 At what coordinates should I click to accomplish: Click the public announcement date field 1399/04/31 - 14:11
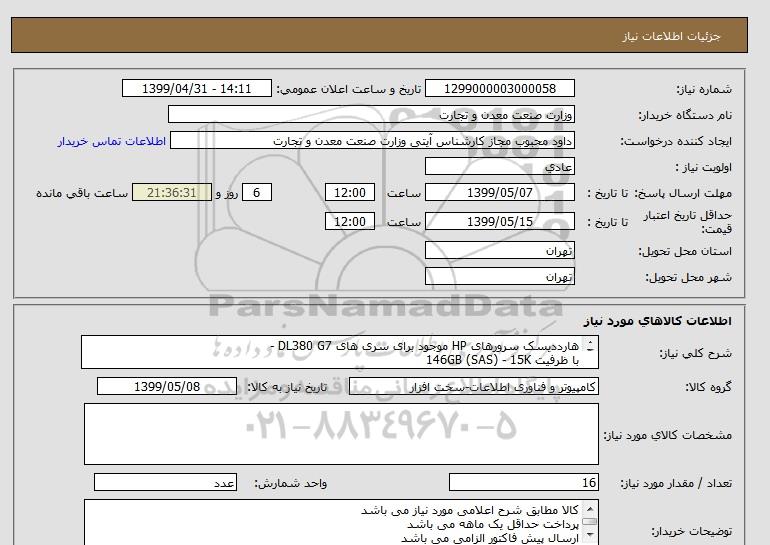(196, 88)
